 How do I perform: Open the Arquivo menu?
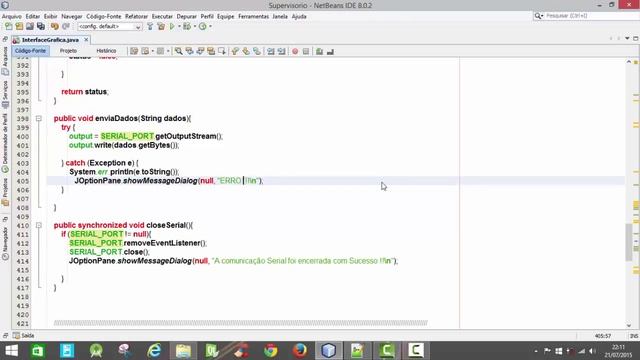pos(11,16)
